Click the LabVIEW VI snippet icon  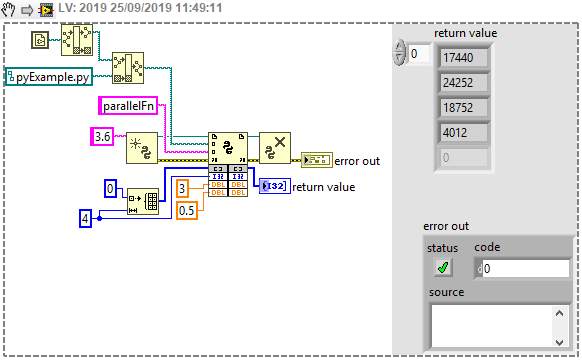[46, 10]
